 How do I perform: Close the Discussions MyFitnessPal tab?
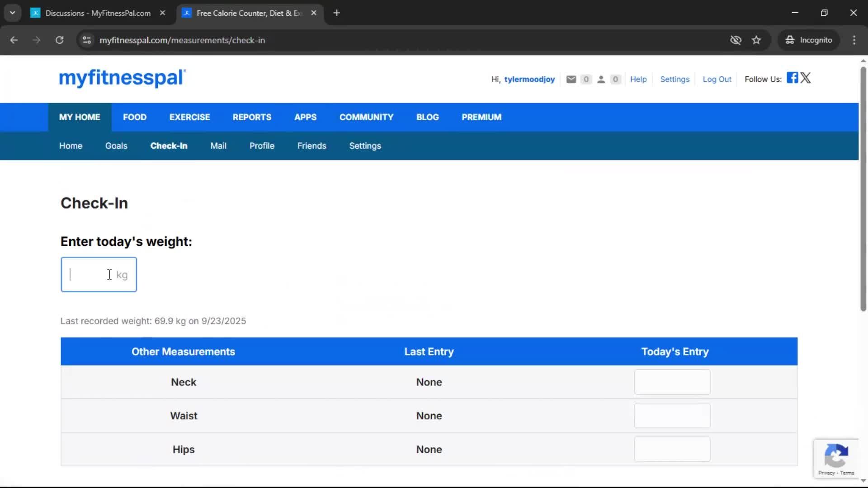tap(162, 13)
